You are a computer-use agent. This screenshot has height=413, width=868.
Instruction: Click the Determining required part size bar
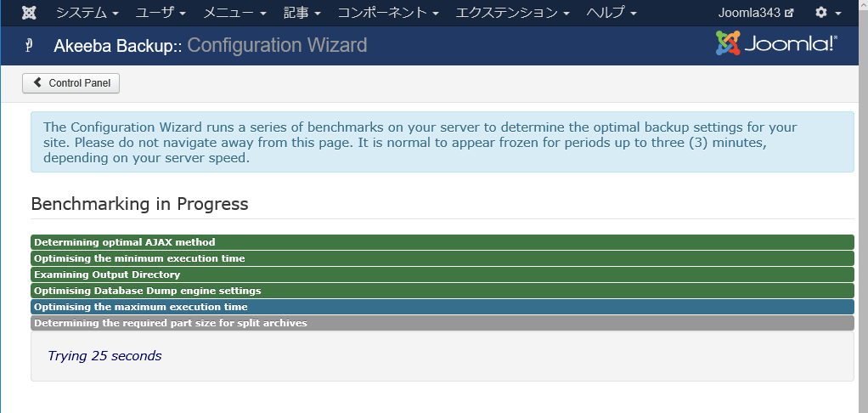coord(442,323)
